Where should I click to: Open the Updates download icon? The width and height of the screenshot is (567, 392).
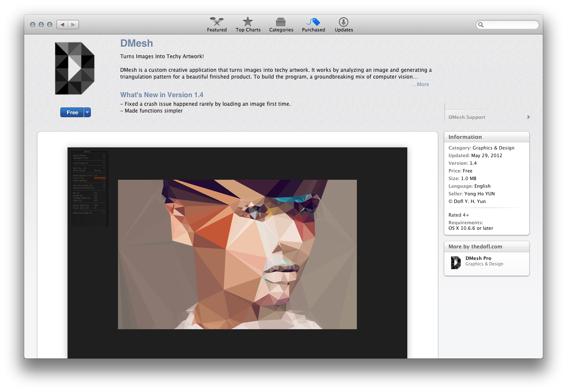(x=344, y=22)
